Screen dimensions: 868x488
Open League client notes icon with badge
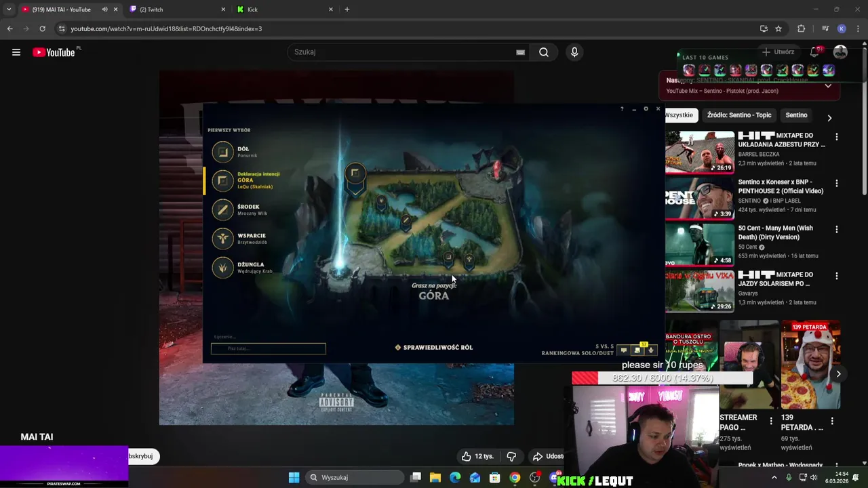pos(637,350)
